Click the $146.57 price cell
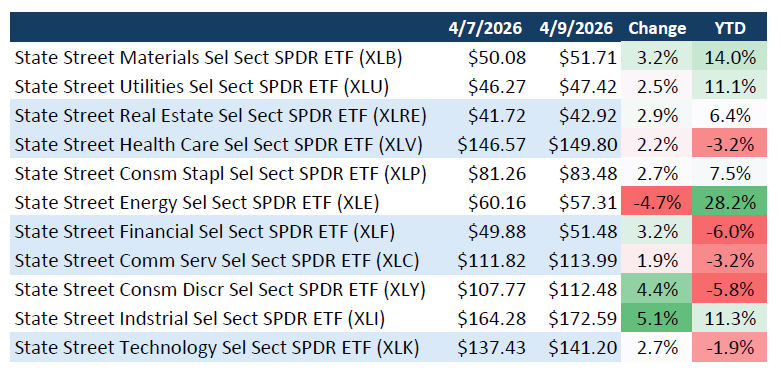The width and height of the screenshot is (780, 374). (491, 145)
